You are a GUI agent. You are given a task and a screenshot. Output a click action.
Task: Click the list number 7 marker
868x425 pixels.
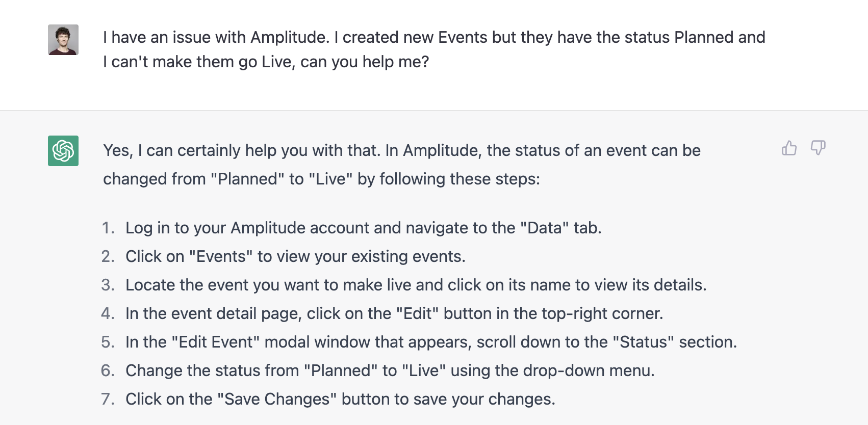click(107, 399)
